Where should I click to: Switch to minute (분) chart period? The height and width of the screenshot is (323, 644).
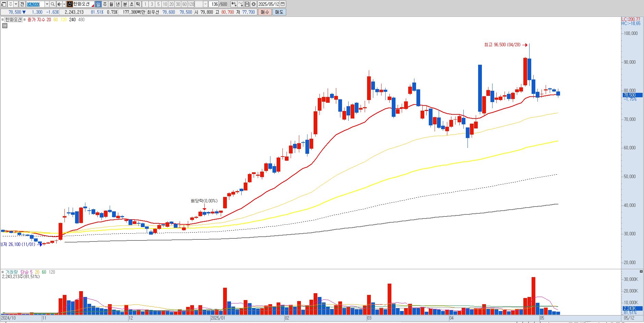(x=125, y=4)
